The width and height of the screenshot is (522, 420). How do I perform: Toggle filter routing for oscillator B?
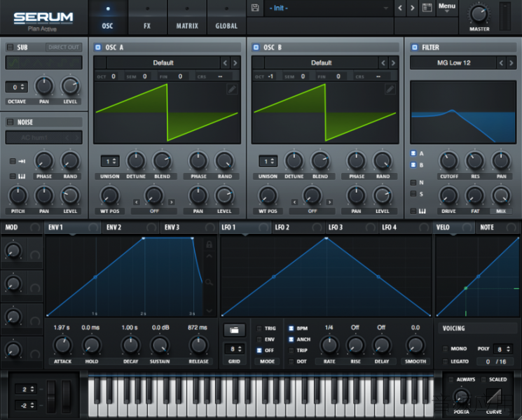(413, 165)
